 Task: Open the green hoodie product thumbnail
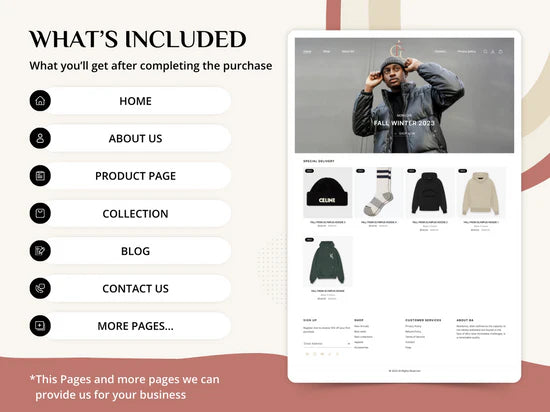tap(328, 262)
